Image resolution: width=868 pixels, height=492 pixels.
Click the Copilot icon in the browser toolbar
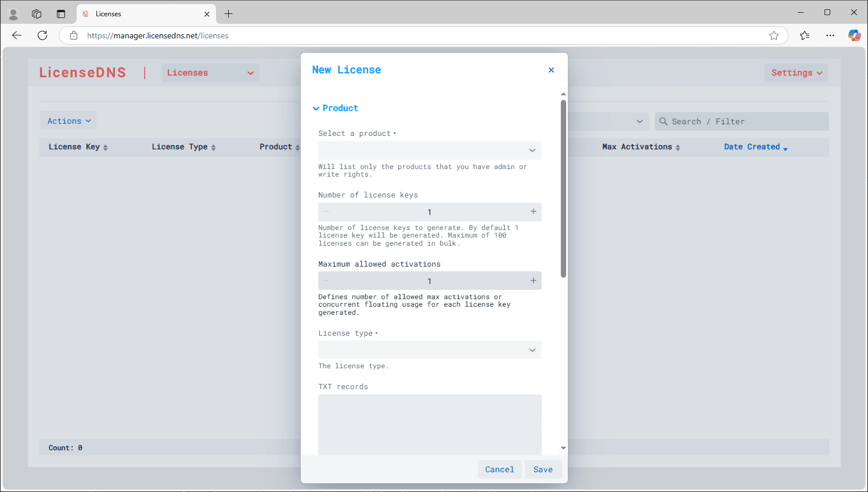tap(855, 35)
